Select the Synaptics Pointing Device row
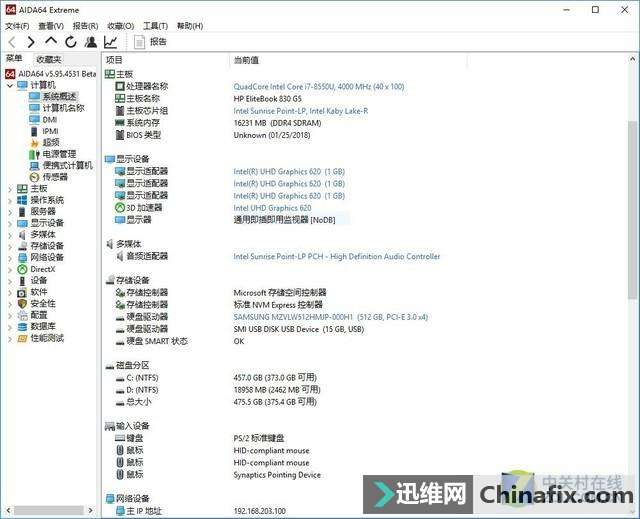The height and width of the screenshot is (519, 640). pos(277,475)
